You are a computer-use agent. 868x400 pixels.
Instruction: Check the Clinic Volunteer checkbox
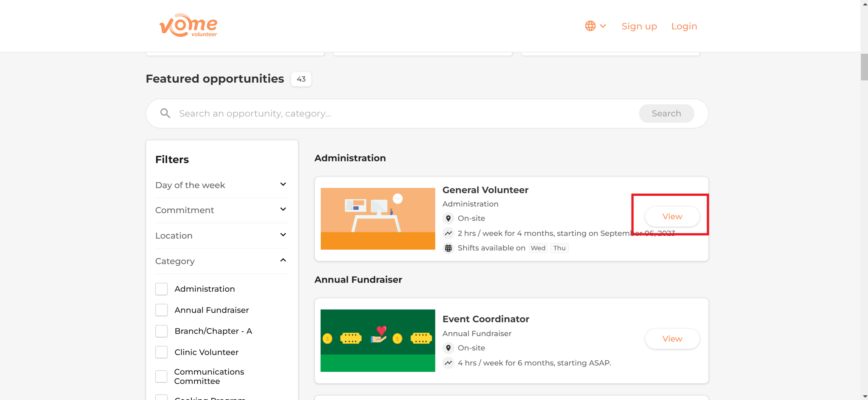click(x=161, y=352)
